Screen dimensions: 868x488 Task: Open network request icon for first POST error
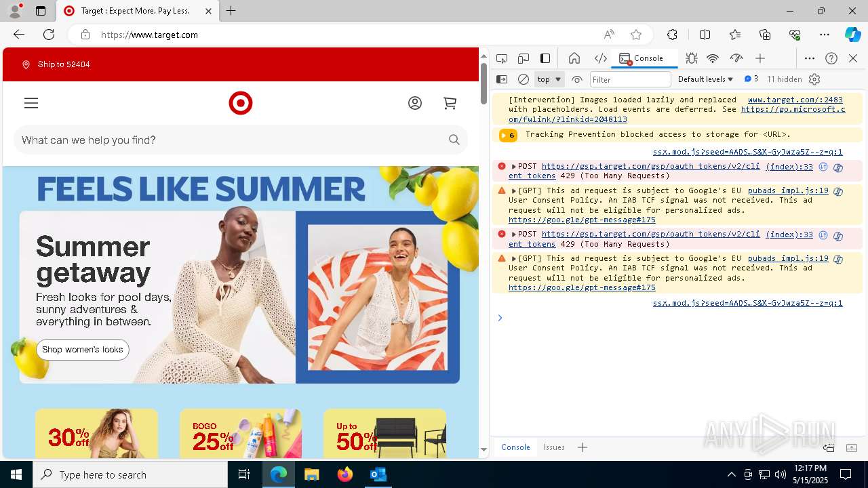click(823, 167)
